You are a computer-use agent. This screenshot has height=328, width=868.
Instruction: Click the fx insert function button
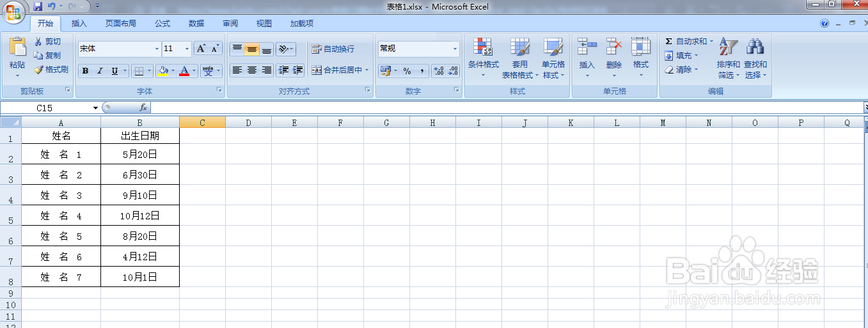[x=143, y=108]
